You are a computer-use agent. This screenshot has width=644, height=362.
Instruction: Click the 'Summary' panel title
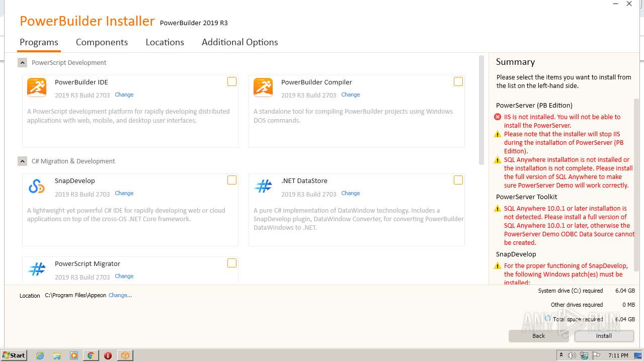[515, 62]
